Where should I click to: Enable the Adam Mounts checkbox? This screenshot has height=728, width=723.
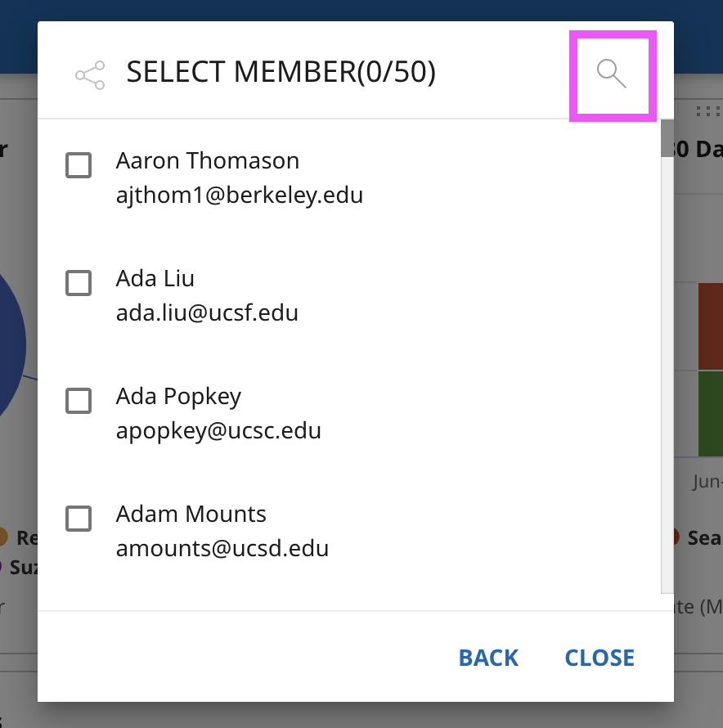coord(79,519)
